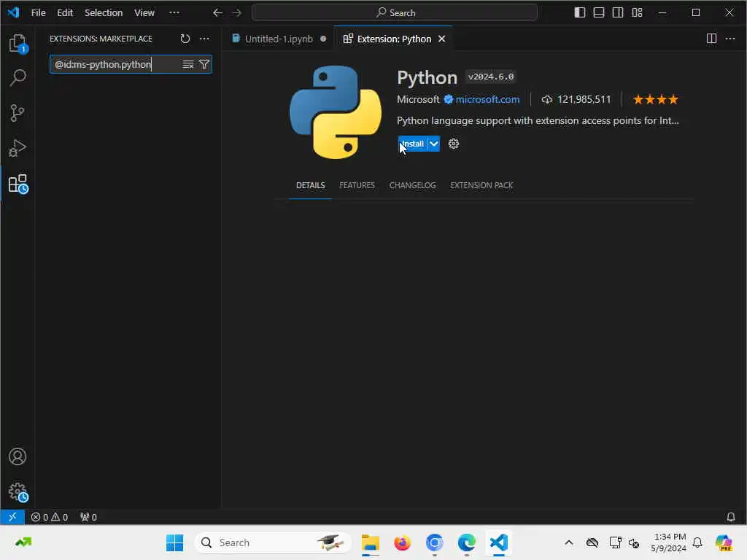747x560 pixels.
Task: Open the Selection menu
Action: coord(104,13)
